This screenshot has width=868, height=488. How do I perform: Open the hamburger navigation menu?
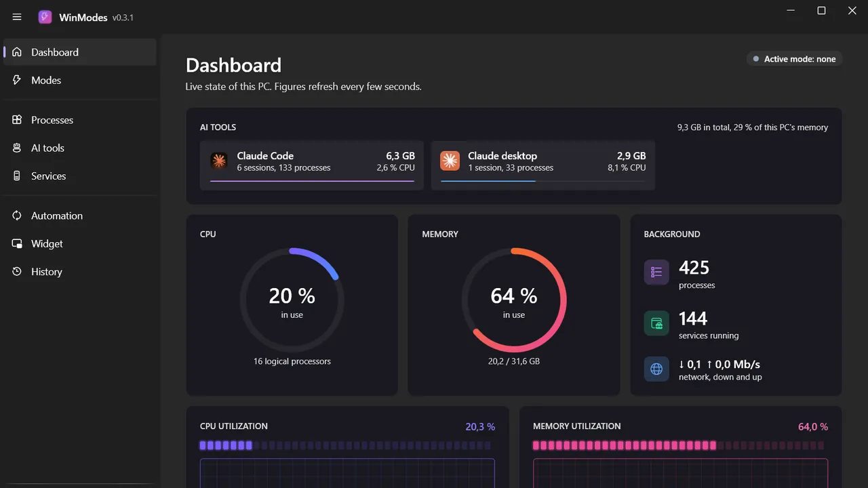[17, 17]
